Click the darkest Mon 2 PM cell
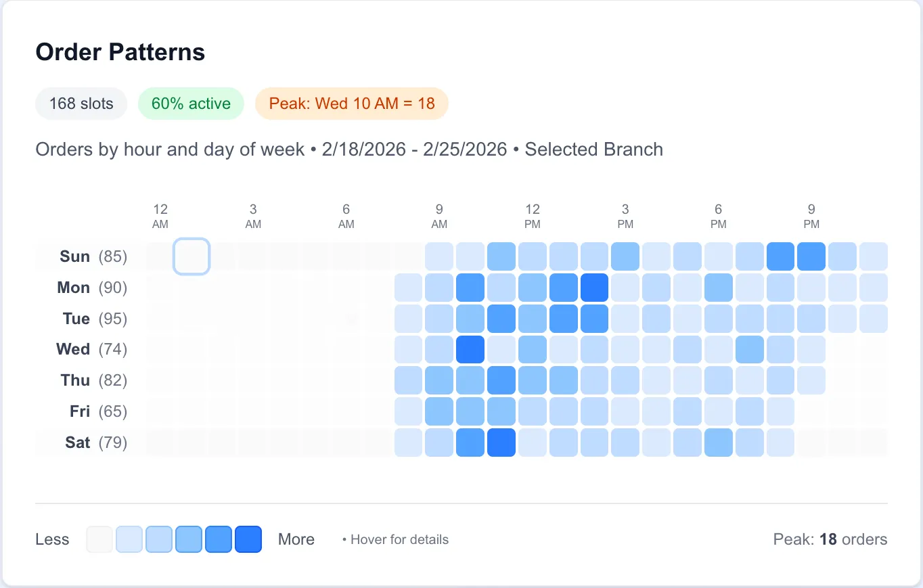Viewport: 923px width, 588px height. (x=595, y=288)
